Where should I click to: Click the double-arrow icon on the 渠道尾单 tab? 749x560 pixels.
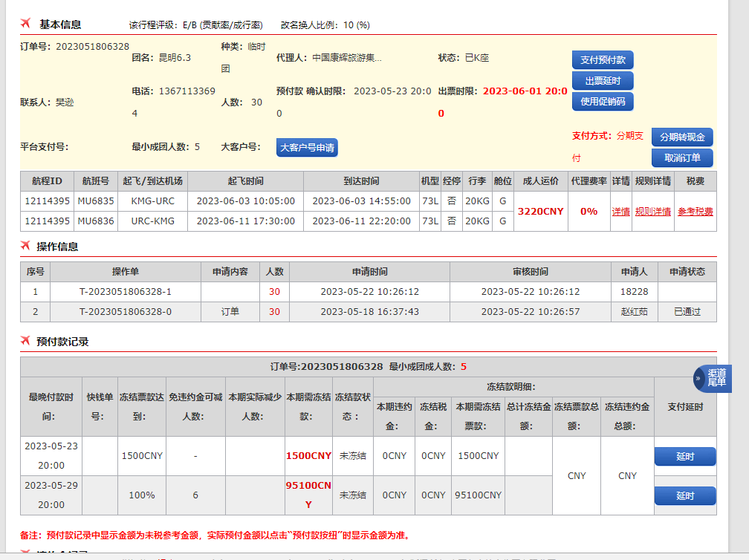698,379
